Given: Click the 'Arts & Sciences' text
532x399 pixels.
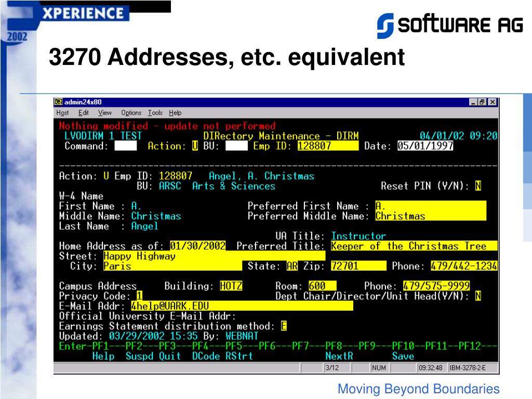Looking at the screenshot, I should [x=234, y=186].
